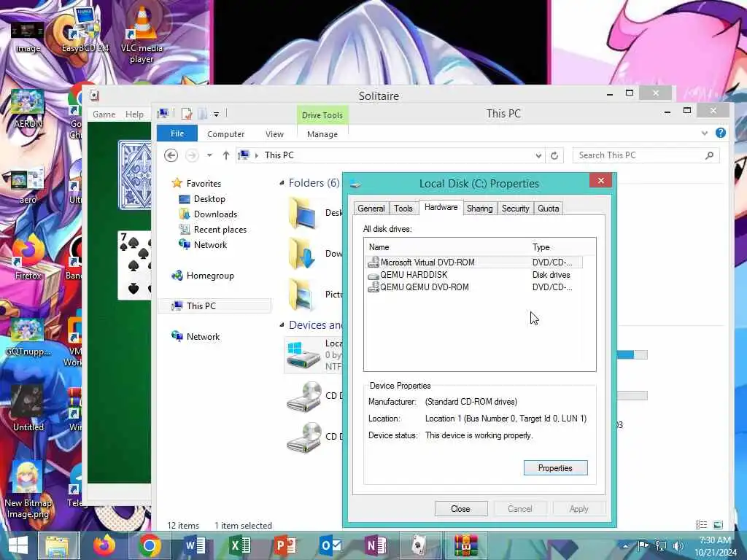Open Excel from the taskbar
This screenshot has height=560, width=747.
[240, 545]
